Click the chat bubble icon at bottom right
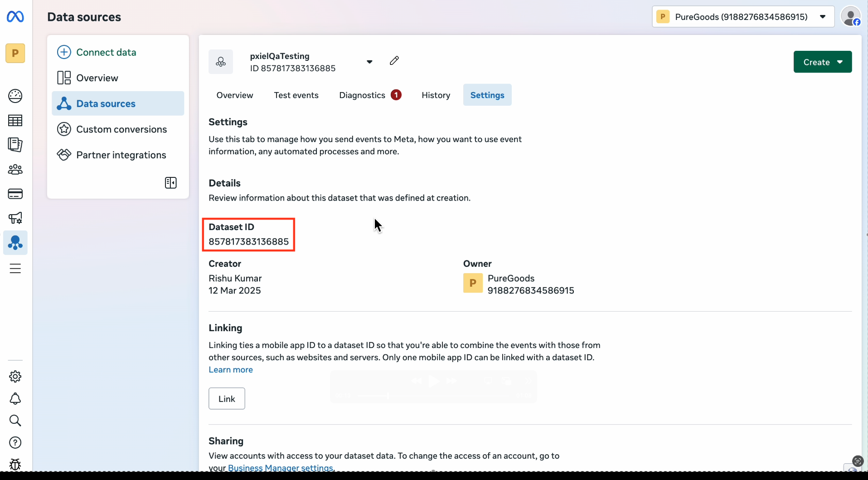Image resolution: width=868 pixels, height=480 pixels. pyautogui.click(x=858, y=461)
